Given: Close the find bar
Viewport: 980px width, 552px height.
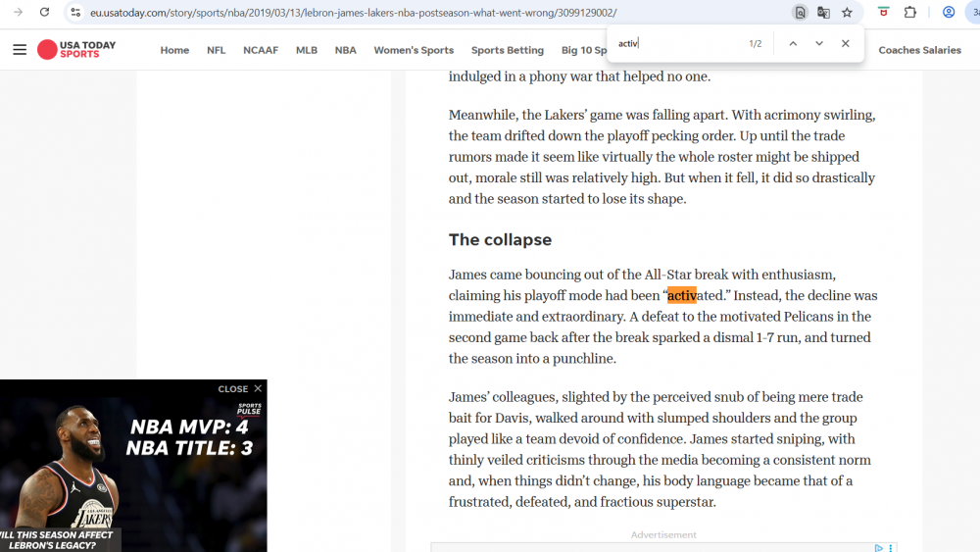Looking at the screenshot, I should click(x=845, y=44).
